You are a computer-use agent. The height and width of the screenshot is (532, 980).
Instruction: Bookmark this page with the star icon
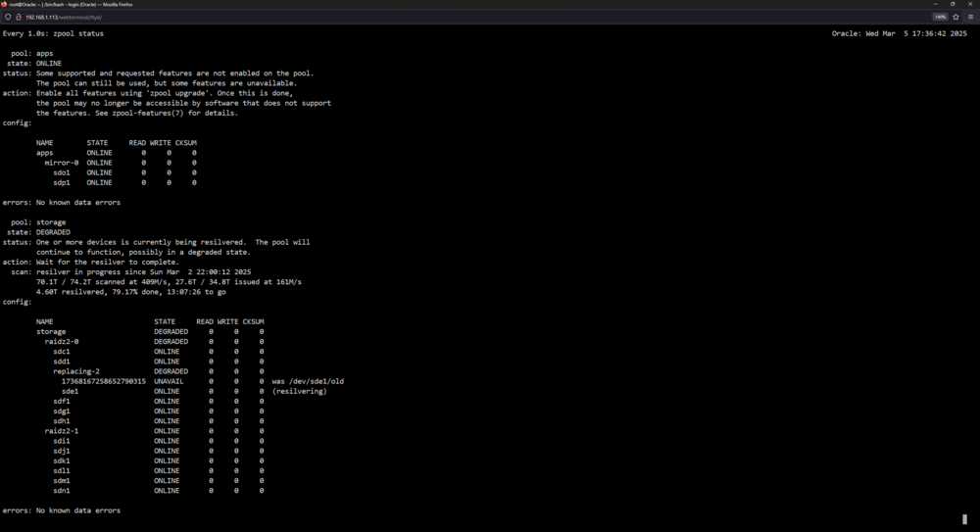click(955, 17)
